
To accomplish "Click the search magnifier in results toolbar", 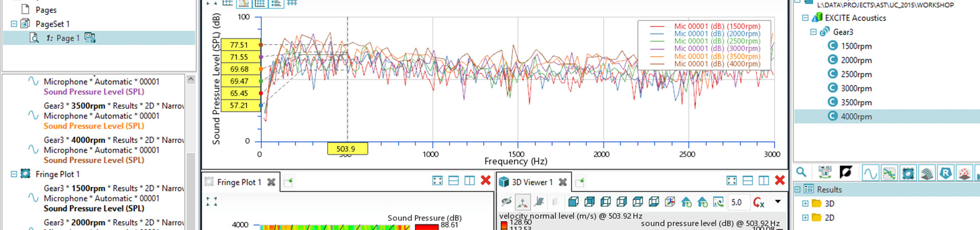I will pyautogui.click(x=801, y=172).
